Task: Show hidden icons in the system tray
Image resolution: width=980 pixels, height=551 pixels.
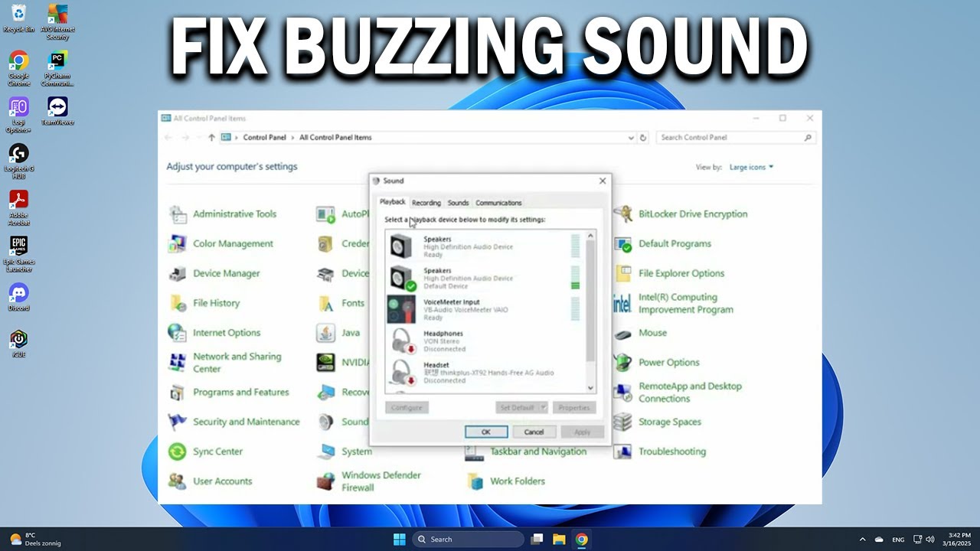Action: click(862, 540)
